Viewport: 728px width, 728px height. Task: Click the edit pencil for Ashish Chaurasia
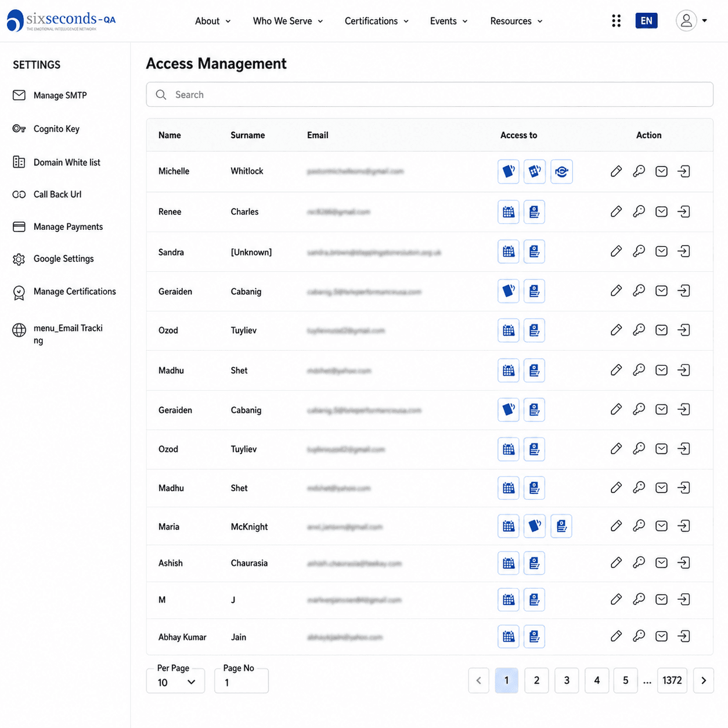tap(616, 563)
